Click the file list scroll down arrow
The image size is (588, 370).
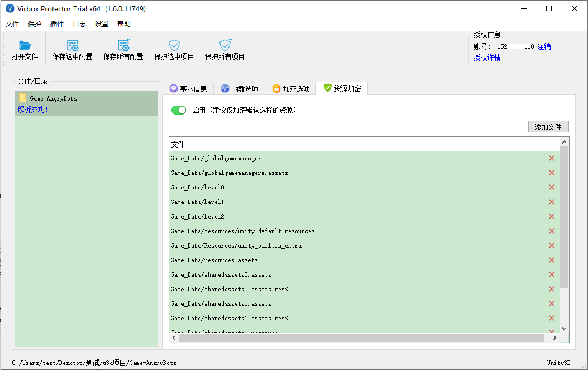pos(564,328)
